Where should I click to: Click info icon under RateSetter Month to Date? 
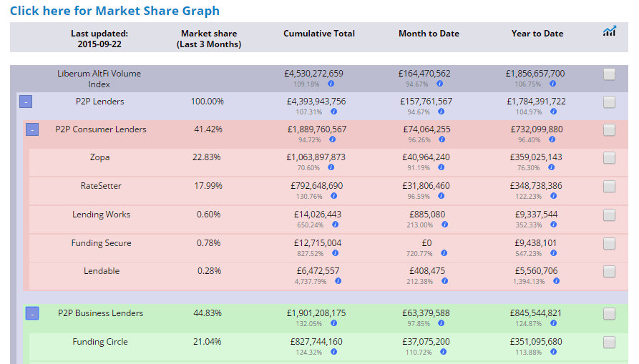tap(441, 196)
